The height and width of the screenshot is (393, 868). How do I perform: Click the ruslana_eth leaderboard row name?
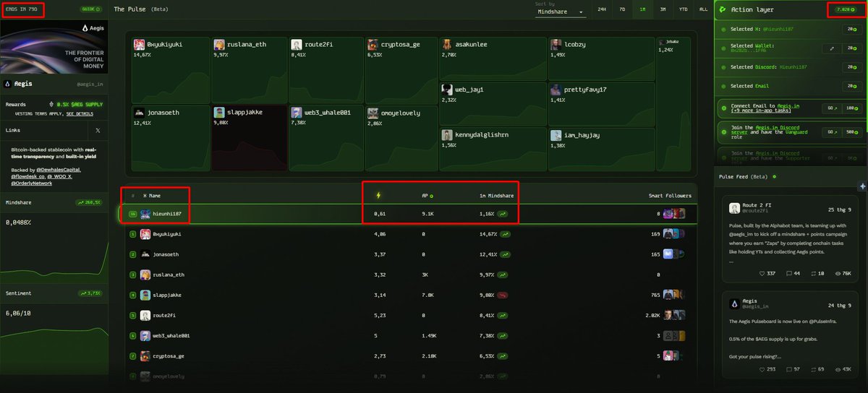(169, 275)
